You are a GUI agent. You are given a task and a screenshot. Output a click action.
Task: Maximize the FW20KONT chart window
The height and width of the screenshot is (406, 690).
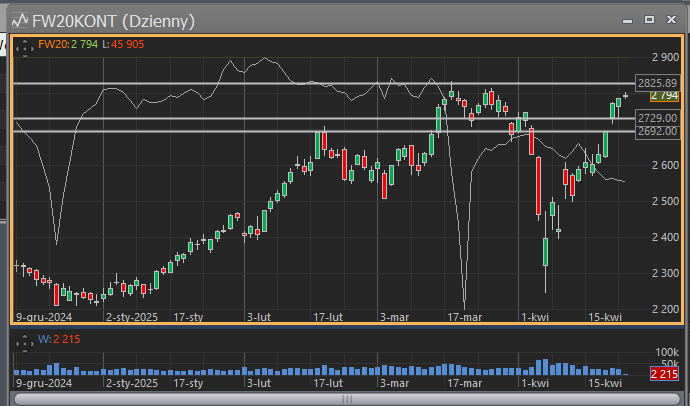coord(650,19)
